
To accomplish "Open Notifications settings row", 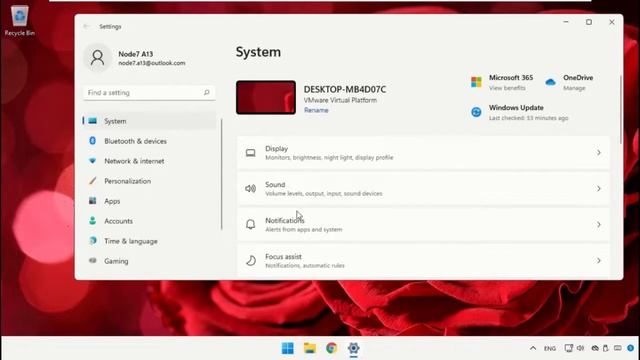I will point(423,224).
